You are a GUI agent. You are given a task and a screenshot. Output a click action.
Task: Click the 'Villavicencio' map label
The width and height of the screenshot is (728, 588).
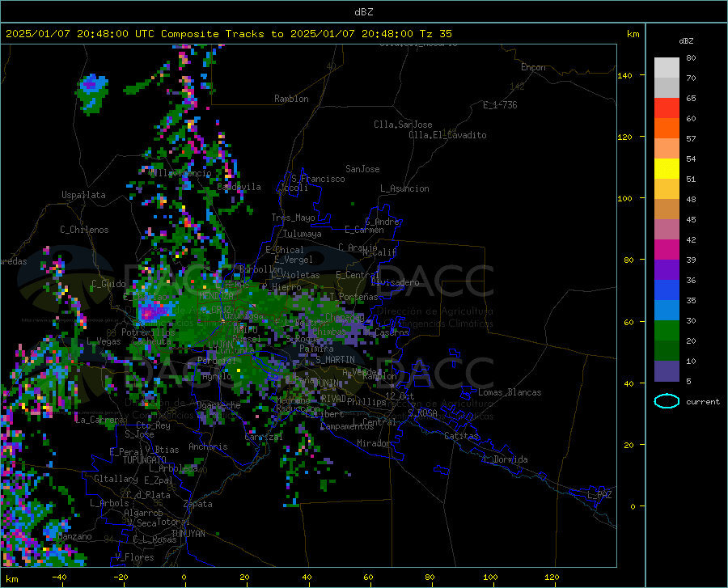coord(180,173)
